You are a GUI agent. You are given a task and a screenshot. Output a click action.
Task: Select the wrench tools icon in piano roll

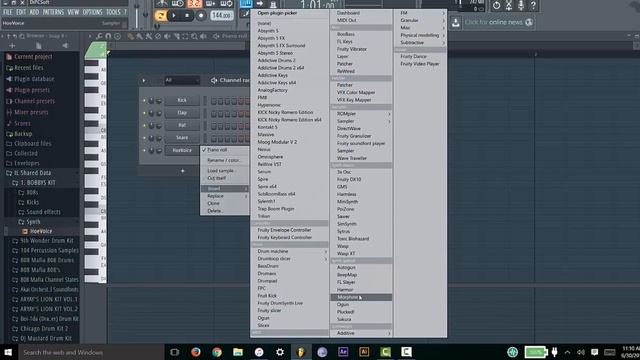(x=99, y=36)
